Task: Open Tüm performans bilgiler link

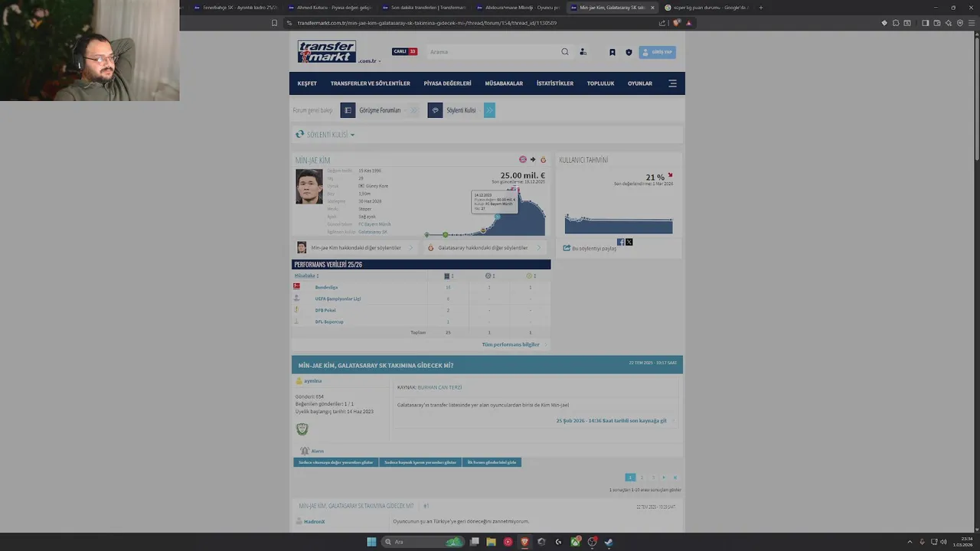Action: tap(511, 344)
